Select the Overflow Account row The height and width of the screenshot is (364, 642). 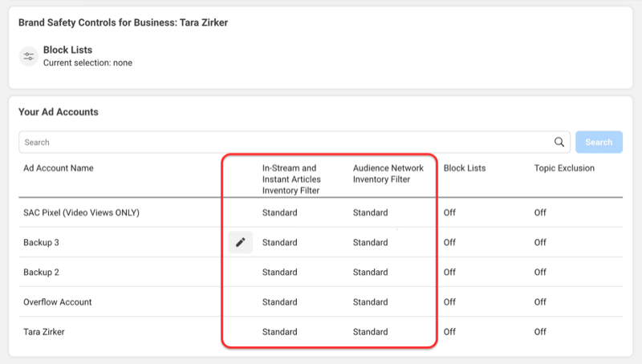tap(320, 301)
